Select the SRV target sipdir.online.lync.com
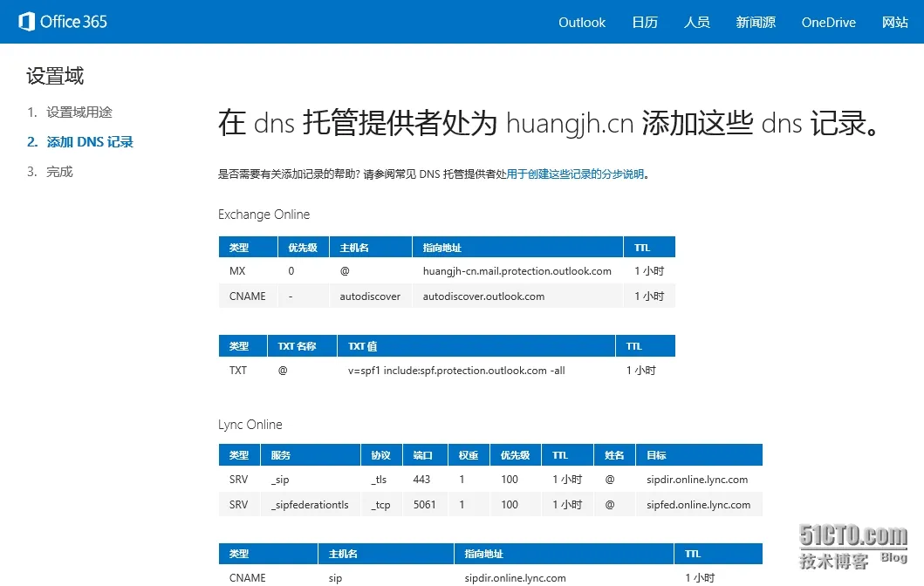The height and width of the screenshot is (586, 924). pos(697,480)
